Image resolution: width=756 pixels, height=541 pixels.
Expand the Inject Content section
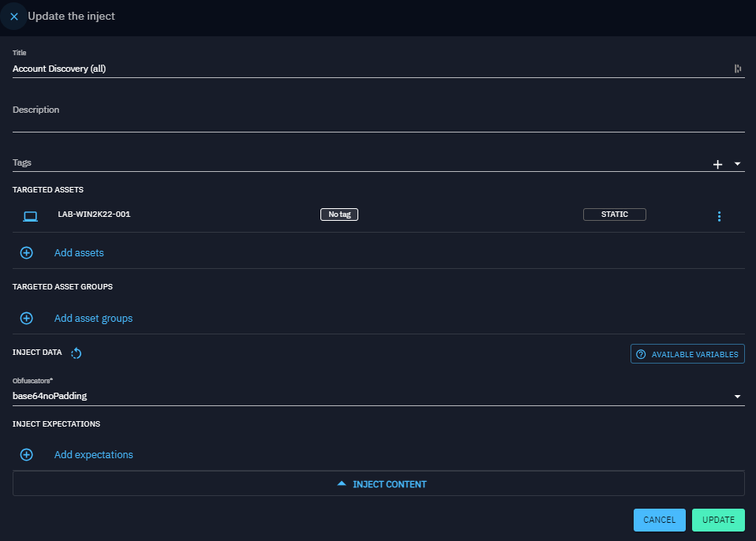(x=378, y=484)
